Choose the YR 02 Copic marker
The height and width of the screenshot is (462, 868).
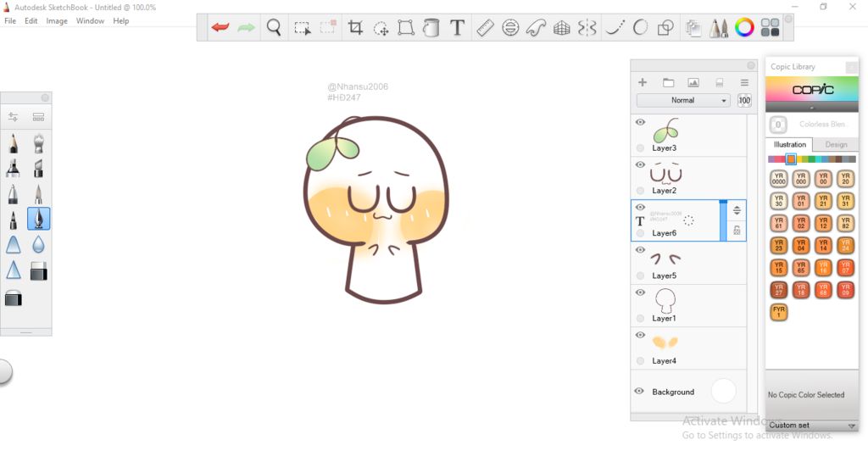[x=801, y=224]
